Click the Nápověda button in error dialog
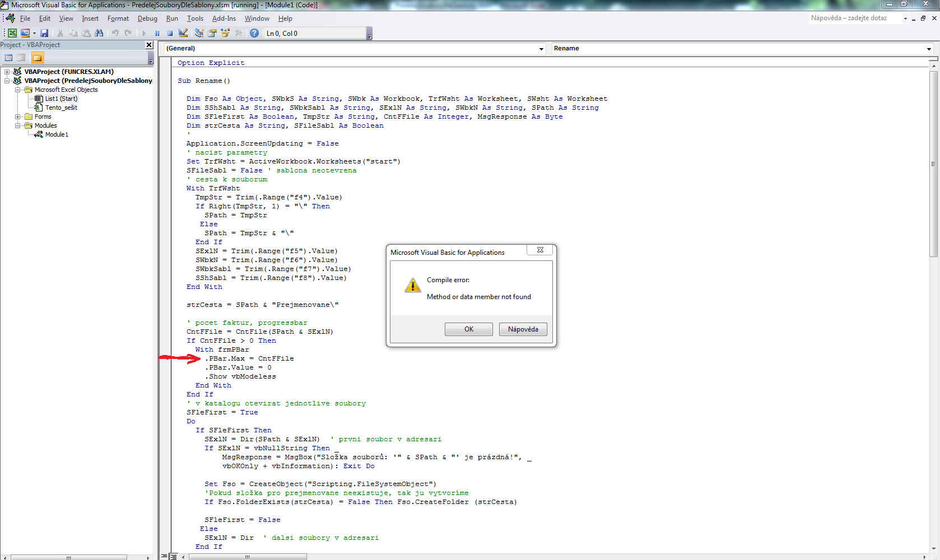This screenshot has width=940, height=560. click(523, 329)
